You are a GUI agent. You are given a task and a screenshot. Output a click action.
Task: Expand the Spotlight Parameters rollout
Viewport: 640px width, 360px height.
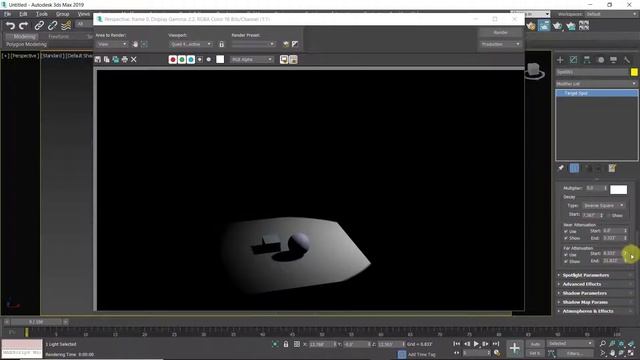tap(596, 275)
